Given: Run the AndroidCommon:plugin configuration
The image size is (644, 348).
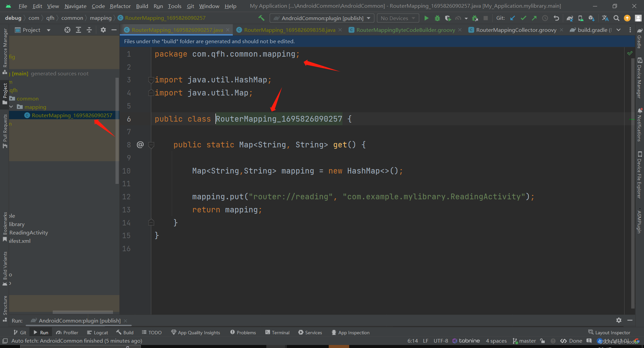Looking at the screenshot, I should [x=426, y=18].
